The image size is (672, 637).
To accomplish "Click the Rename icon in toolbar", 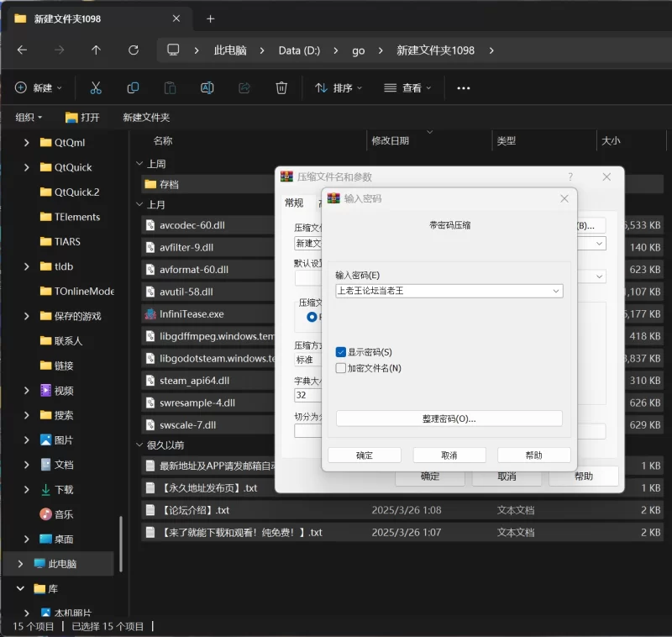I will coord(207,88).
